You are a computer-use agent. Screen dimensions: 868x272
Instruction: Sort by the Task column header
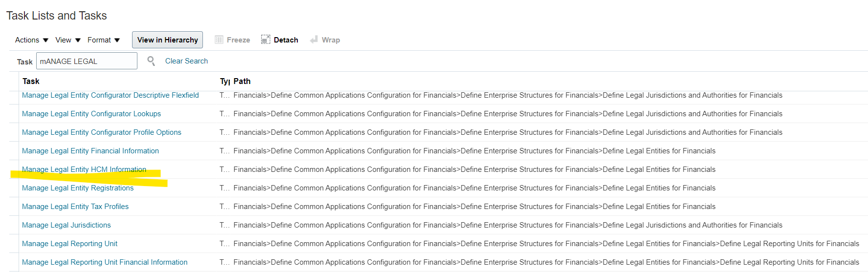click(31, 82)
